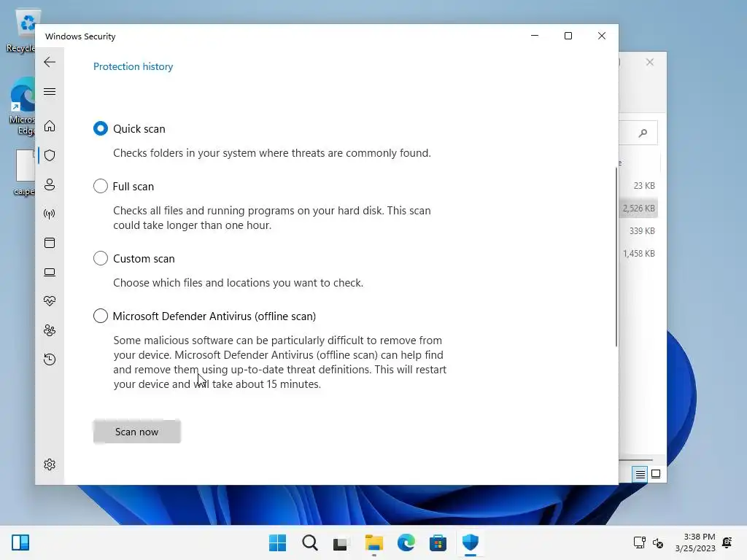
Task: Open Account protection person icon
Action: coord(50,184)
